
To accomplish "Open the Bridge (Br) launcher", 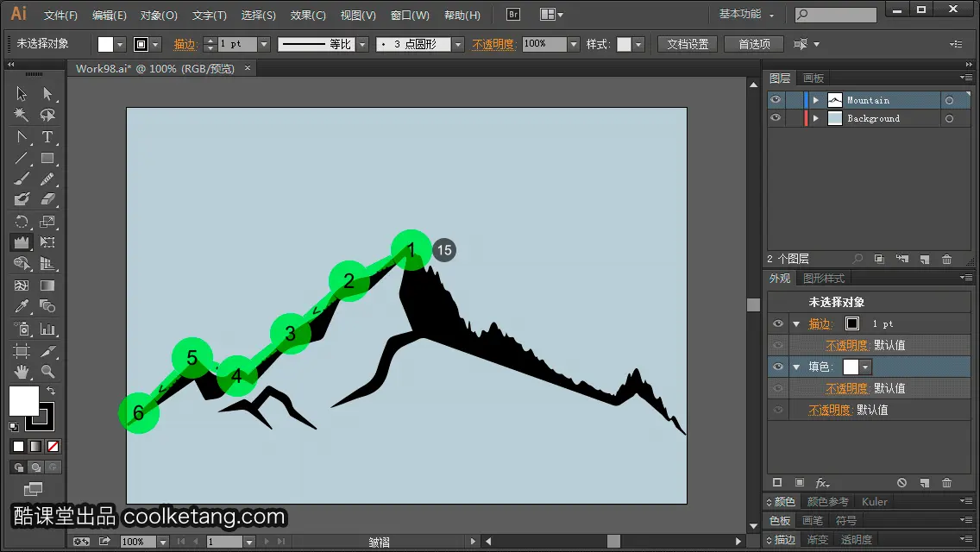I will pos(513,15).
